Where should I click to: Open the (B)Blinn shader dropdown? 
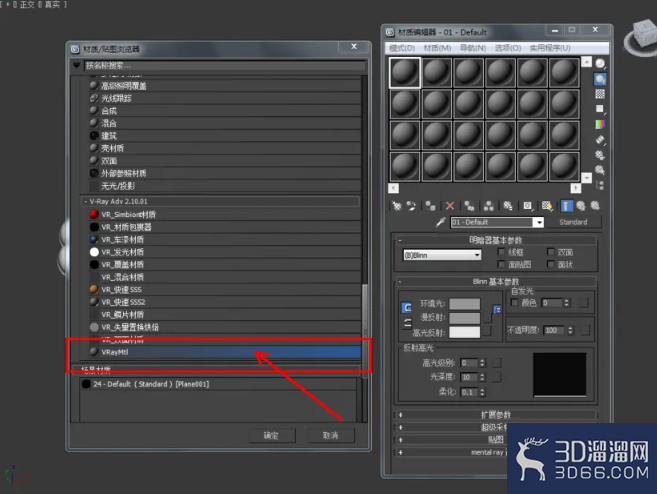tap(442, 255)
